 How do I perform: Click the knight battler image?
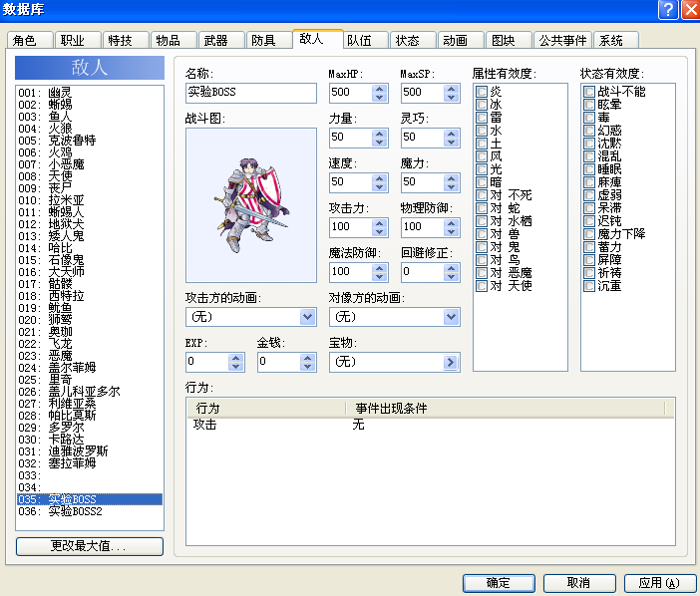[x=251, y=205]
